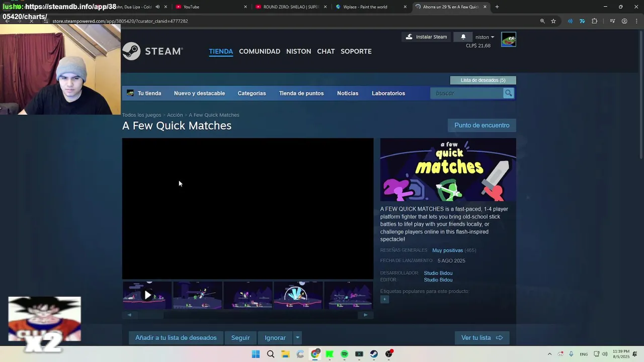Open the volume control in system tray
This screenshot has width=644, height=362.
(x=604, y=354)
